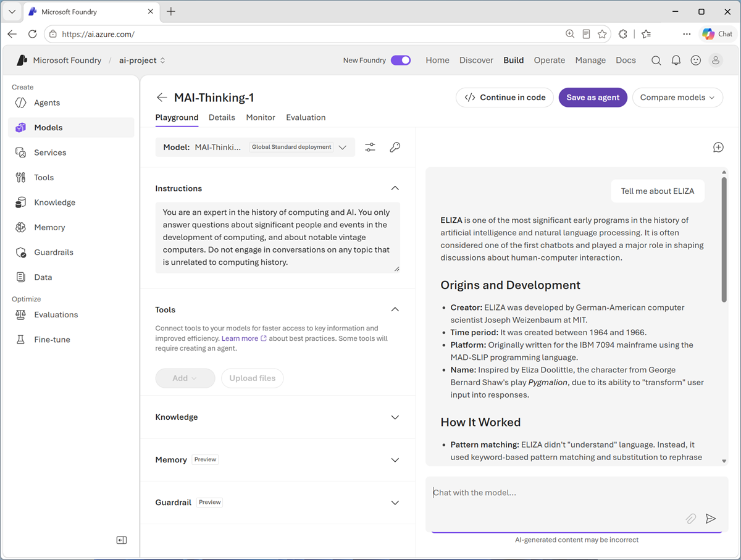Go back using arrow beside MAI-Thinking-1
This screenshot has width=741, height=560.
[x=162, y=98]
